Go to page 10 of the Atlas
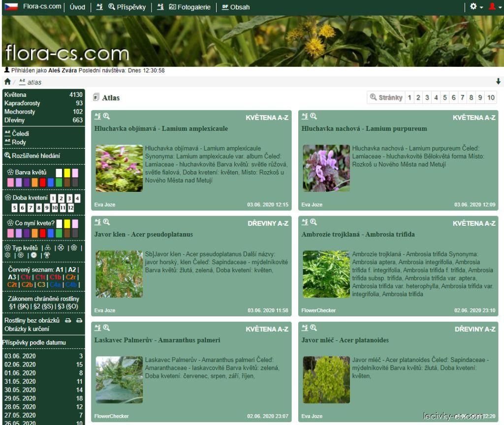 pos(491,97)
